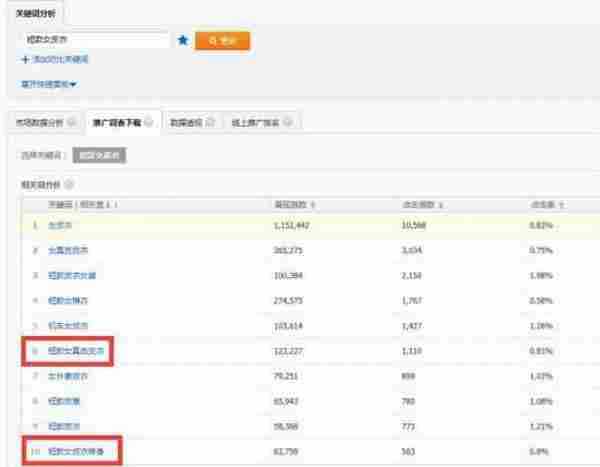
Task: Sort by click-through rate column sort icon
Action: 562,205
